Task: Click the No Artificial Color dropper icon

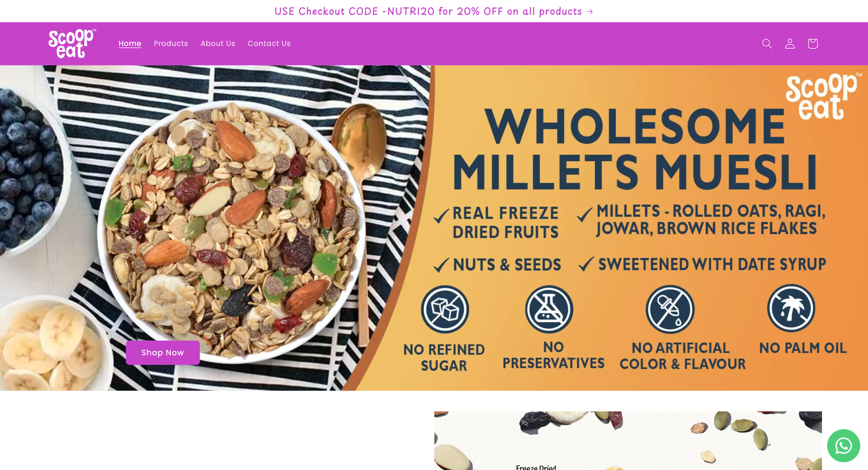Action: click(x=670, y=309)
